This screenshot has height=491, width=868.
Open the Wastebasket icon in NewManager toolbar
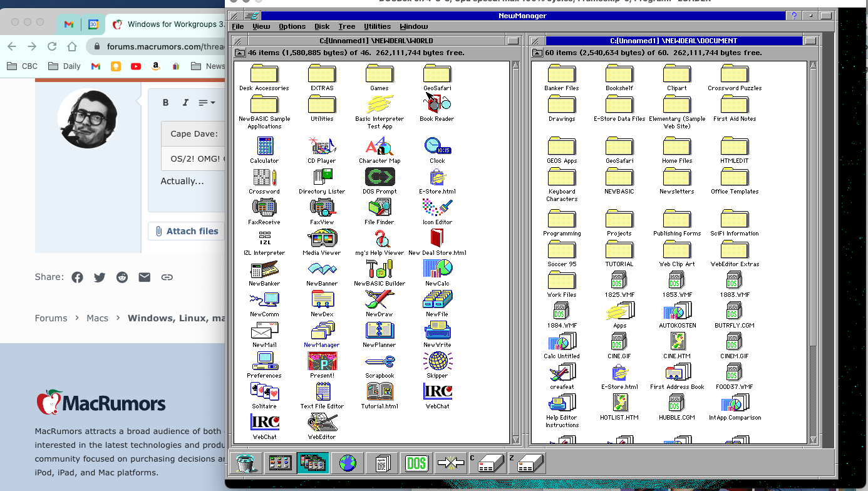(246, 463)
